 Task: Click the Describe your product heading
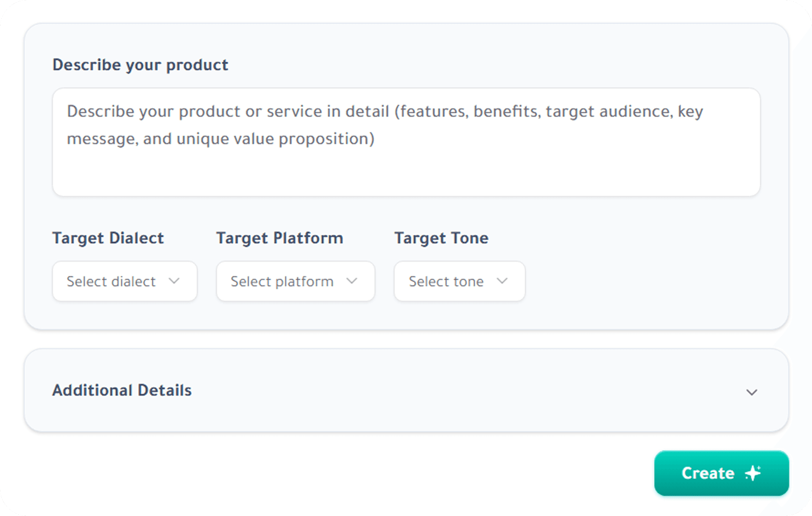tap(140, 65)
